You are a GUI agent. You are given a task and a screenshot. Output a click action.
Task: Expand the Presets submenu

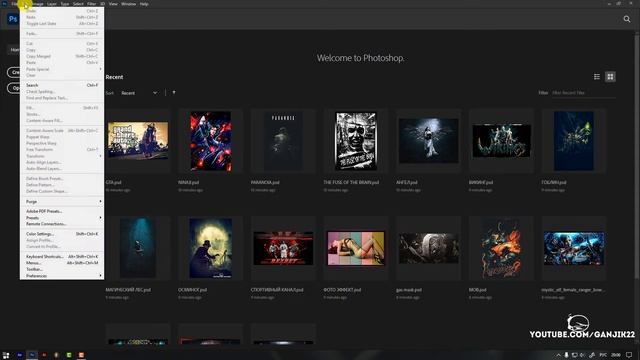62,218
